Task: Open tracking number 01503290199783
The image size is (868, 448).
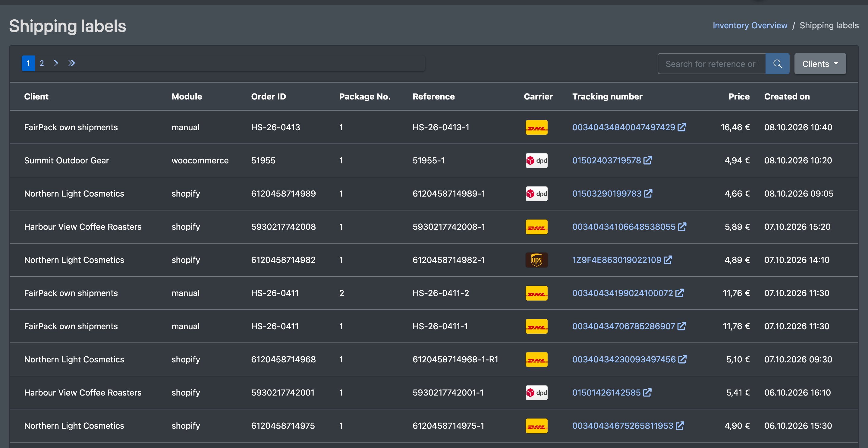Action: pos(606,194)
